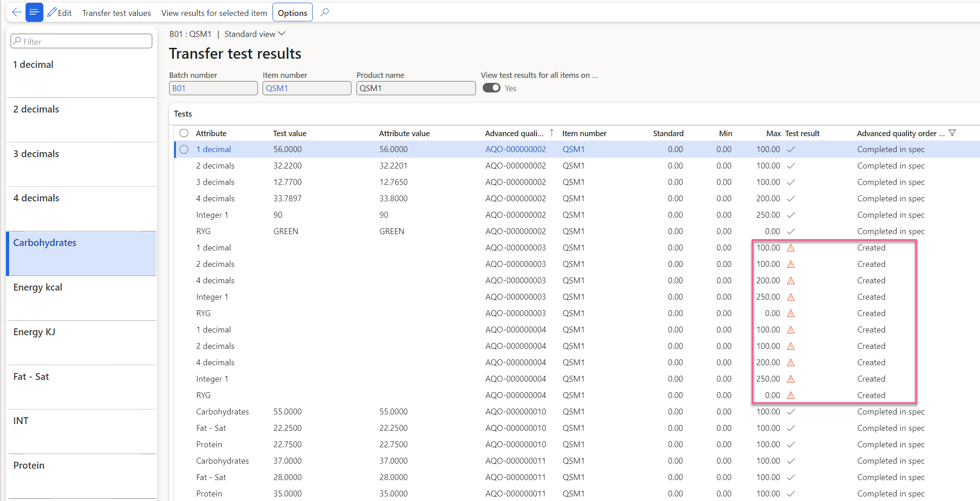Open the Attribute column header menu
The height and width of the screenshot is (501, 980).
pyautogui.click(x=211, y=133)
